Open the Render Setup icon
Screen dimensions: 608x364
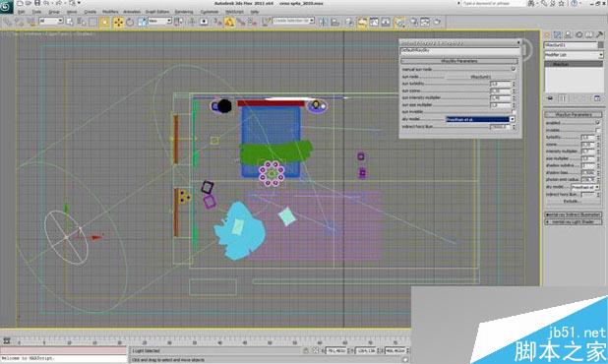[x=414, y=22]
